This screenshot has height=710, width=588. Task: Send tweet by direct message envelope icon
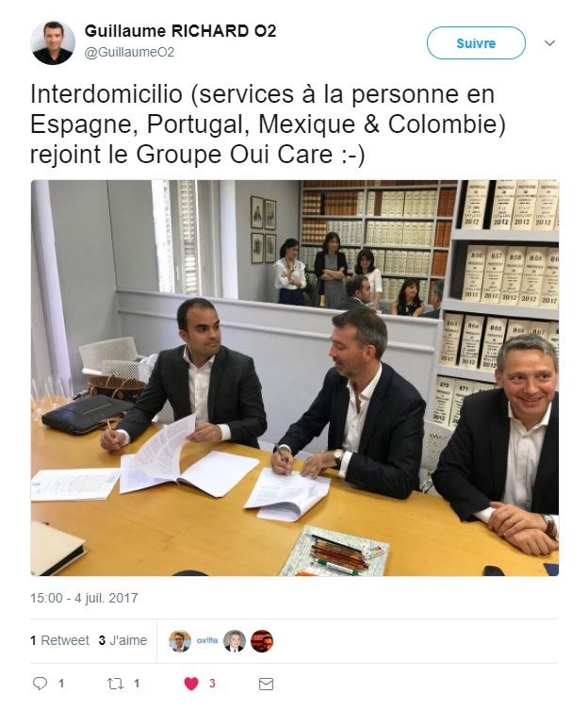point(266,684)
